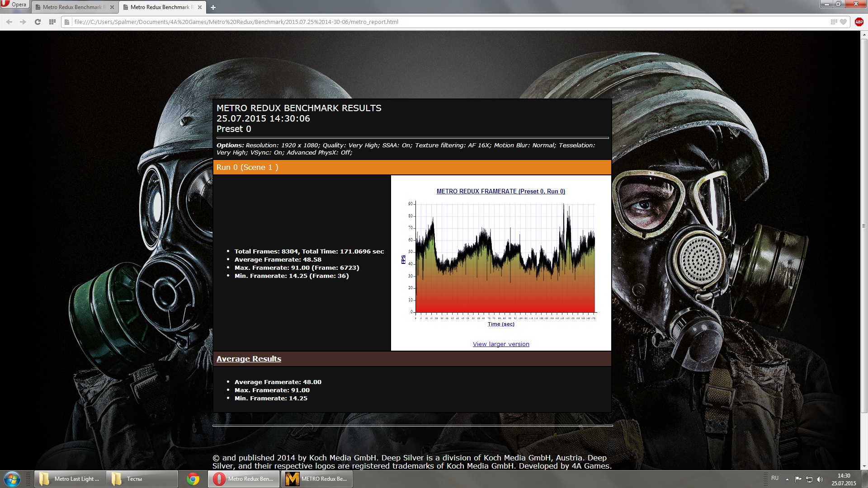Show hidden tray icons arrow
Screen dimensions: 868x488
point(787,479)
